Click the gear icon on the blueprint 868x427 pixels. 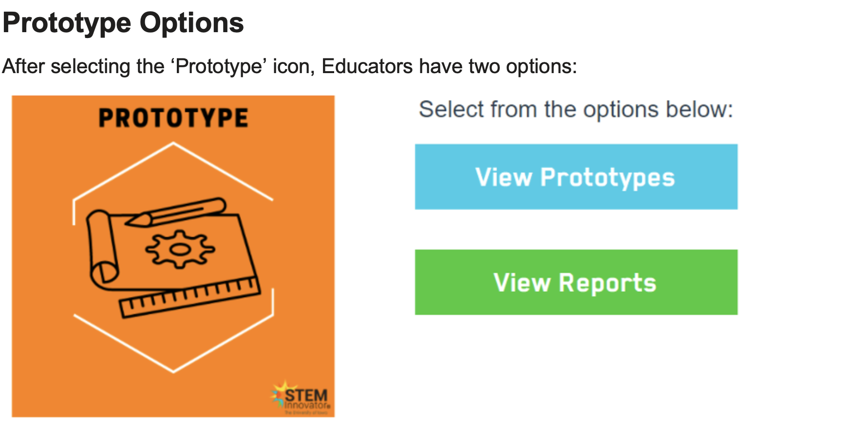pyautogui.click(x=180, y=249)
